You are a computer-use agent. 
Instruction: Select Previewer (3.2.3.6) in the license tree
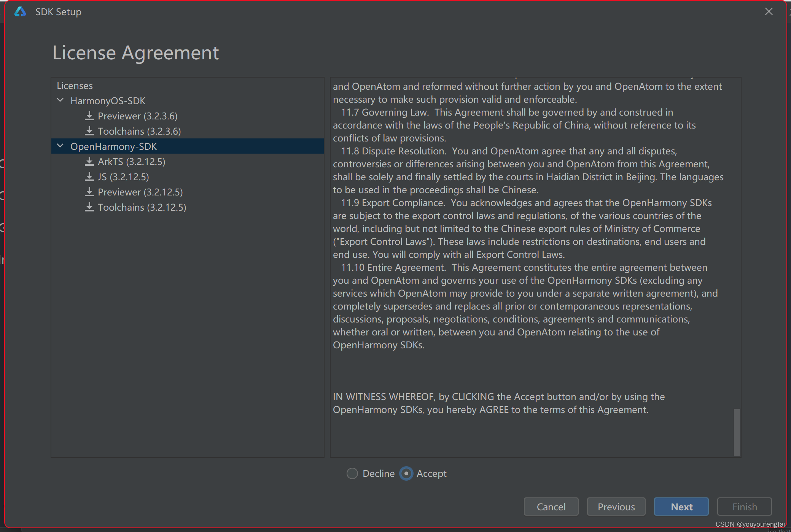tap(138, 116)
